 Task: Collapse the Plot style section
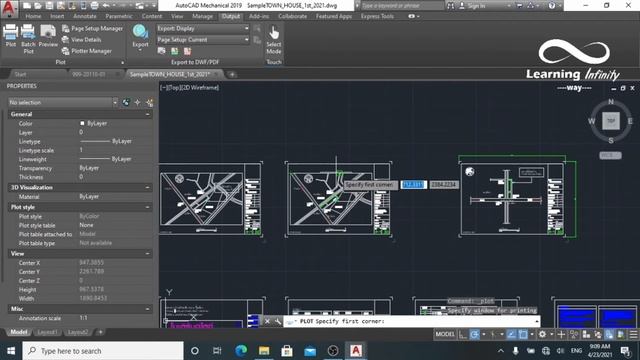(147, 207)
